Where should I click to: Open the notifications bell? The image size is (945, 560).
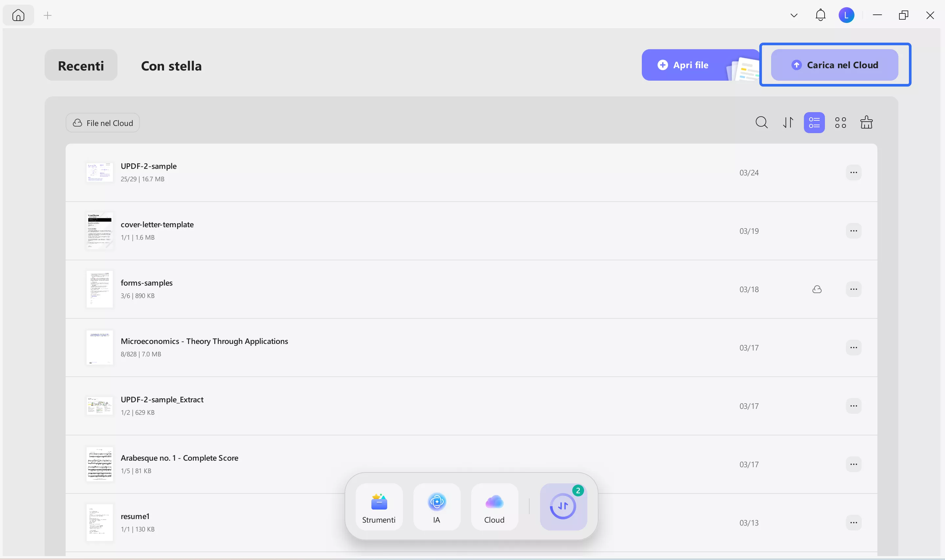(820, 15)
